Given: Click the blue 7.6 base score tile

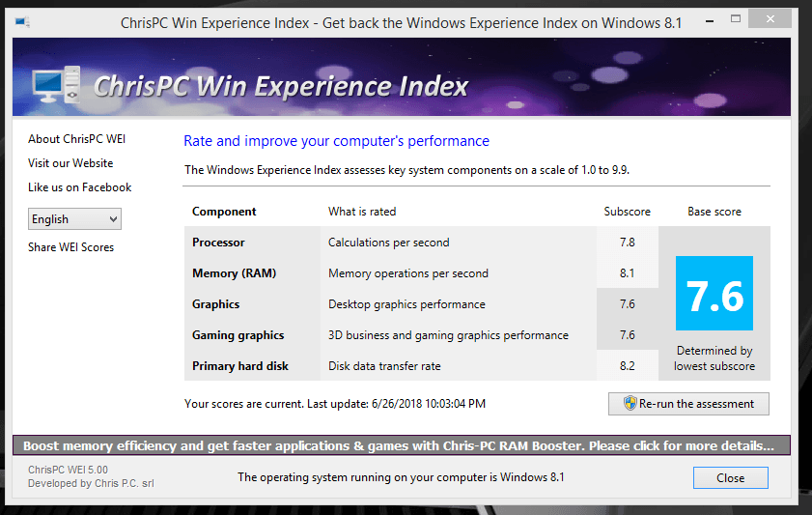Looking at the screenshot, I should [x=714, y=294].
